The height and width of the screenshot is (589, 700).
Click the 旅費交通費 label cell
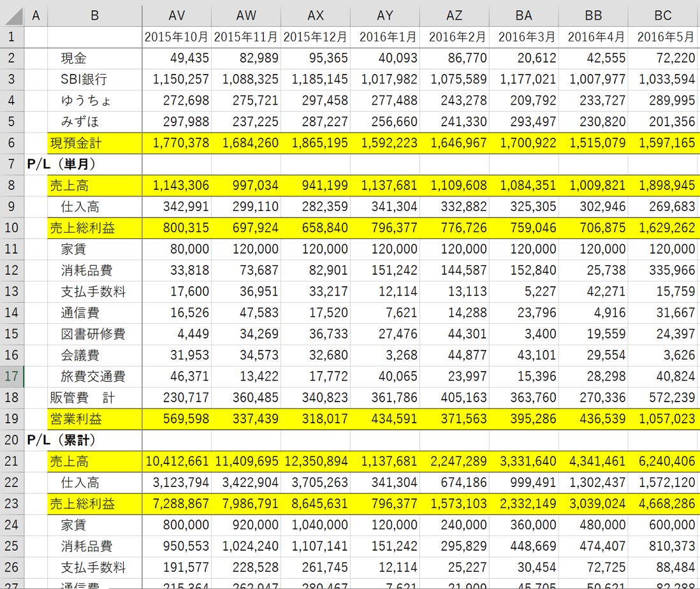(x=94, y=376)
